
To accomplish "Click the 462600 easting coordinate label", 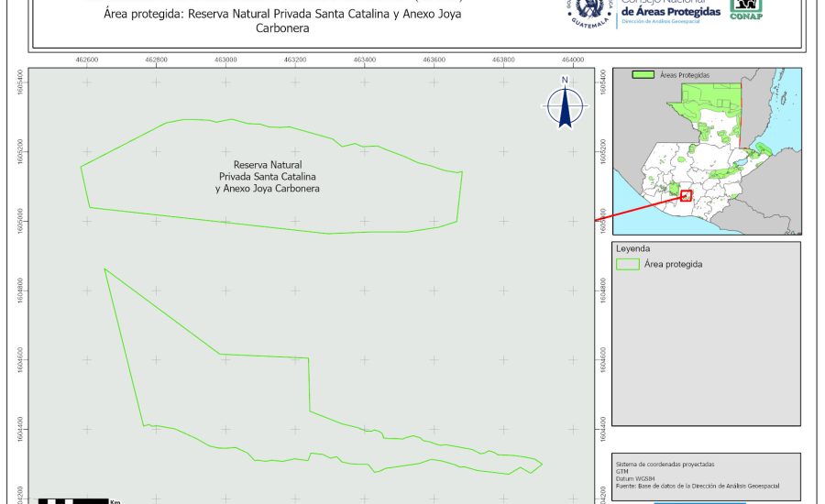I will [87, 60].
